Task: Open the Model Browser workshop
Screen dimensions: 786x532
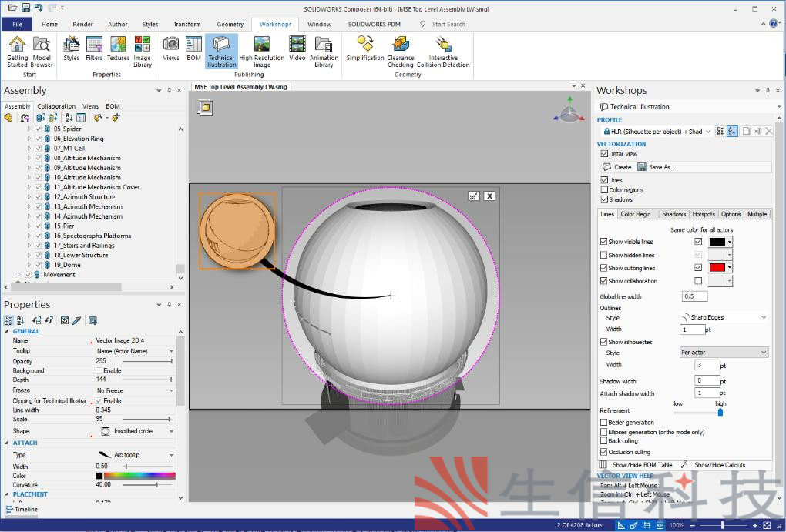Action: tap(42, 52)
